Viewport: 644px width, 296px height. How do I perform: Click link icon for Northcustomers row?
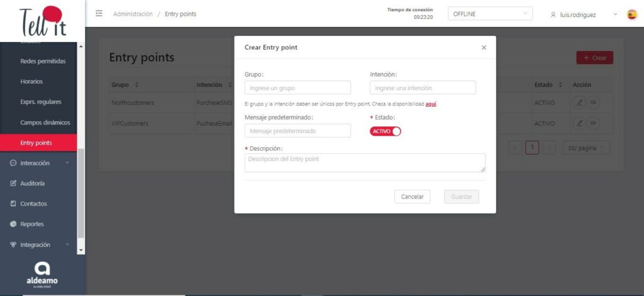click(592, 102)
